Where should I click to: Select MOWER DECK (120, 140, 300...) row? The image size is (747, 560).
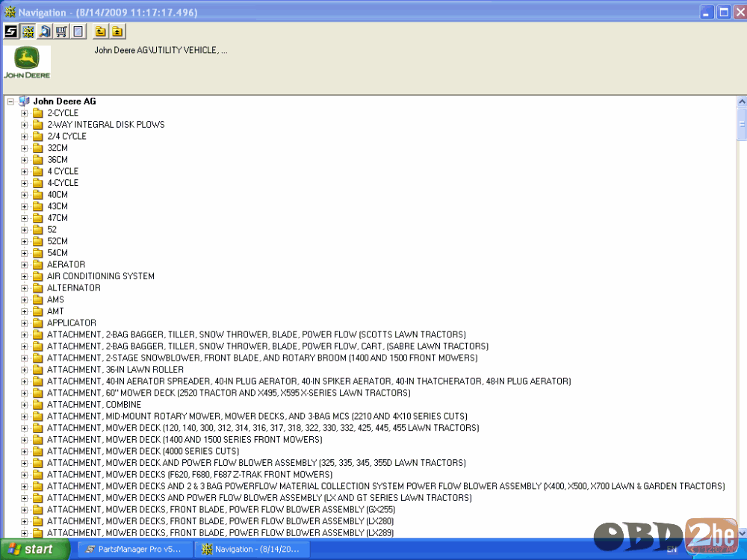(x=263, y=428)
